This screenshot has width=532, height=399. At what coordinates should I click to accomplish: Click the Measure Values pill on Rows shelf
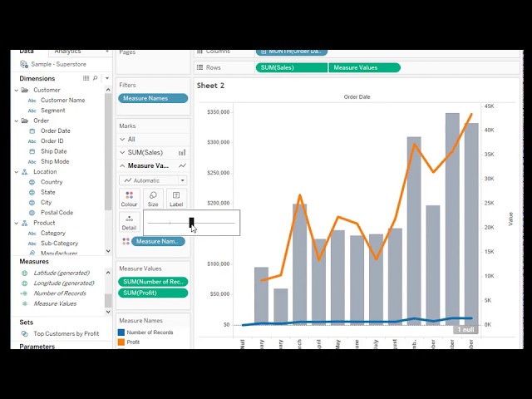[365, 68]
